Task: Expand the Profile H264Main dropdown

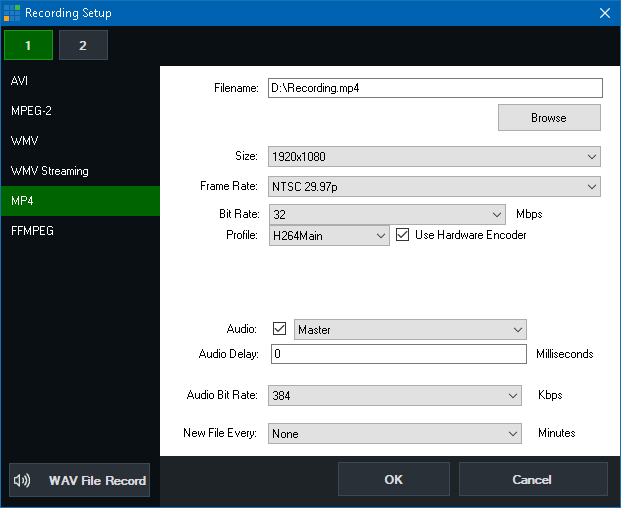Action: point(328,236)
